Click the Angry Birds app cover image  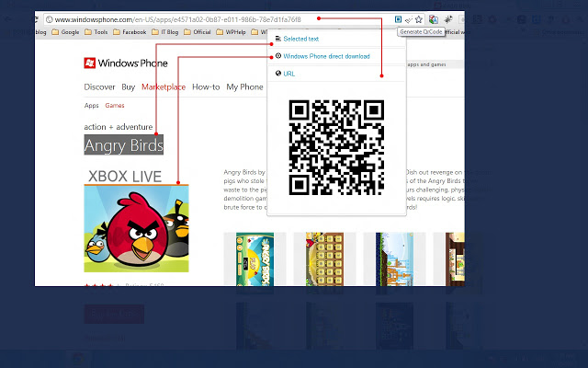137,229
